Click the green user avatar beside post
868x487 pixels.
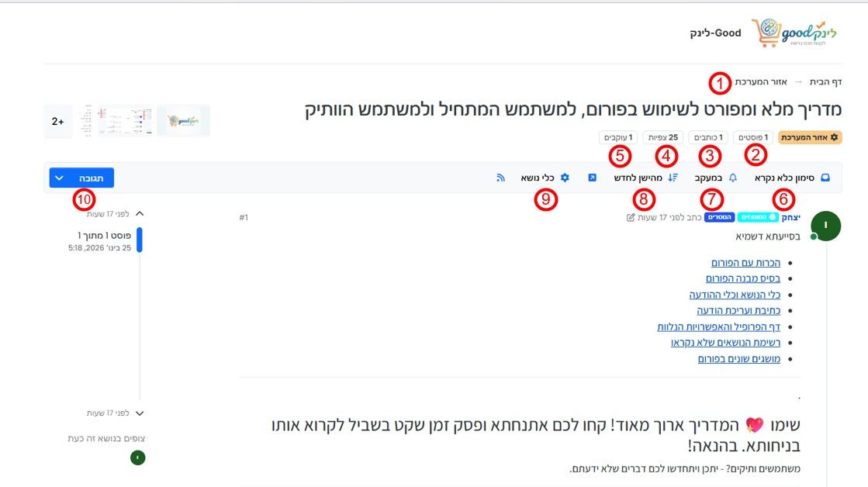click(825, 226)
